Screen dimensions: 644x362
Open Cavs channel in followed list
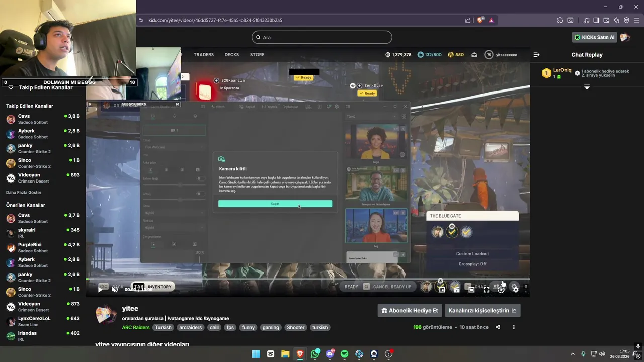coord(43,119)
